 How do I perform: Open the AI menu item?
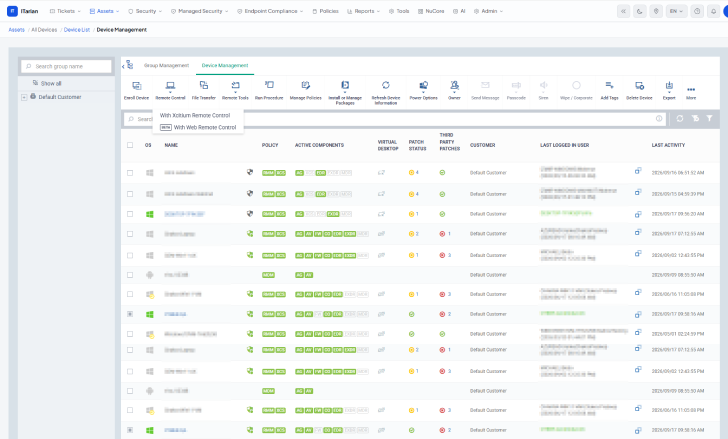point(459,11)
